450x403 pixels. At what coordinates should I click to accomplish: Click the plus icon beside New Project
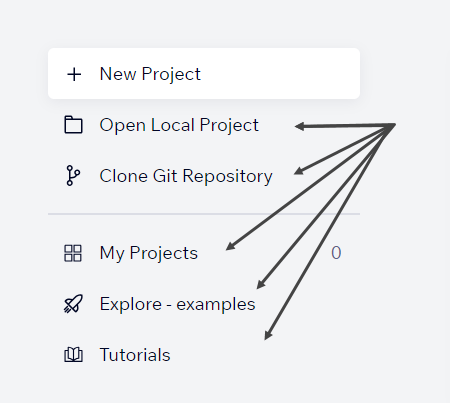pyautogui.click(x=74, y=74)
